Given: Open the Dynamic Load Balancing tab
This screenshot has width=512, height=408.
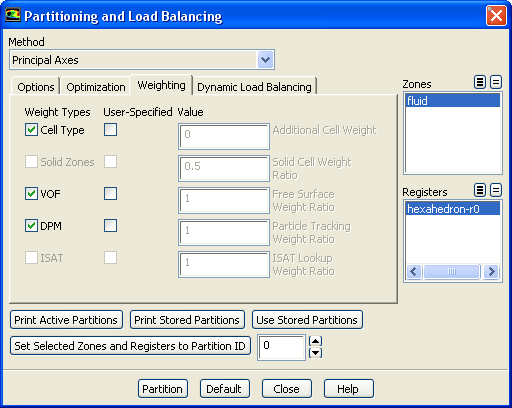Looking at the screenshot, I should 254,87.
